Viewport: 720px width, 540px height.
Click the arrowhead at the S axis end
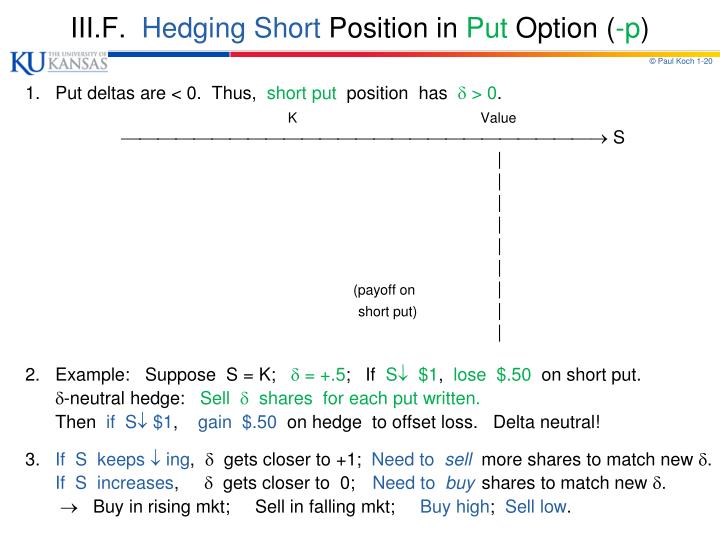point(603,138)
